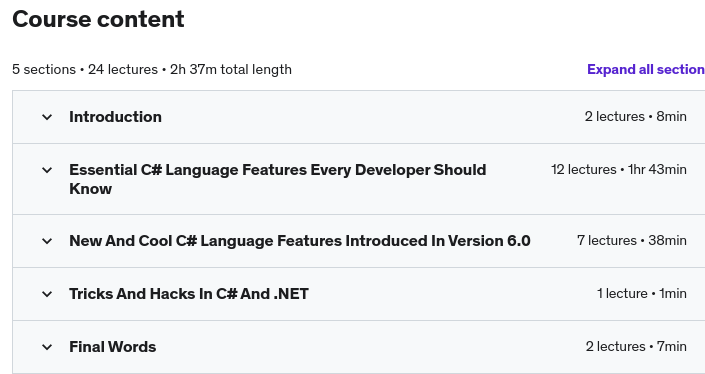Expand New And Cool C# Features chevron

pos(47,241)
